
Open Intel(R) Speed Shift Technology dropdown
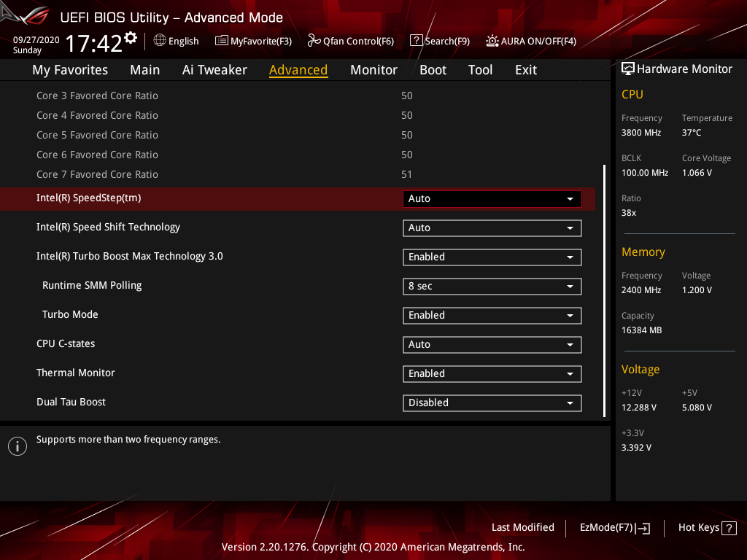pos(492,228)
